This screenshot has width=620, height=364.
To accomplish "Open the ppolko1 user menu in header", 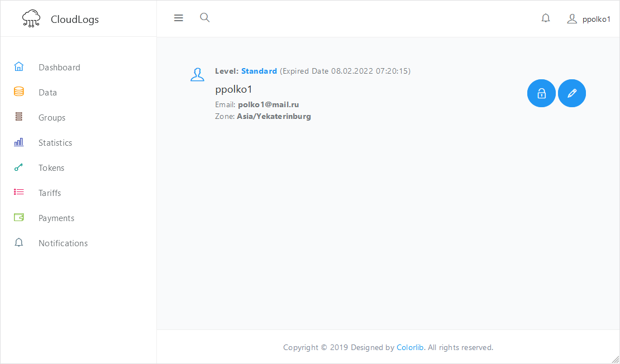I will [x=589, y=19].
